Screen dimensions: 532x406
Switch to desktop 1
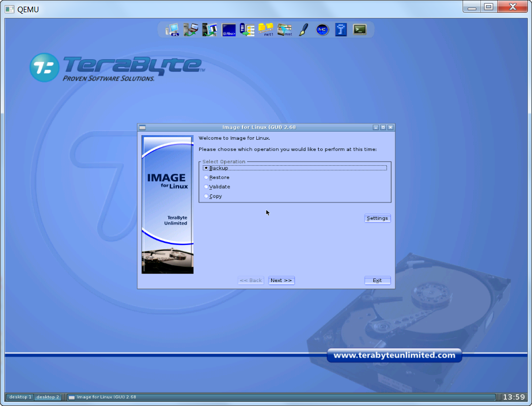click(20, 397)
